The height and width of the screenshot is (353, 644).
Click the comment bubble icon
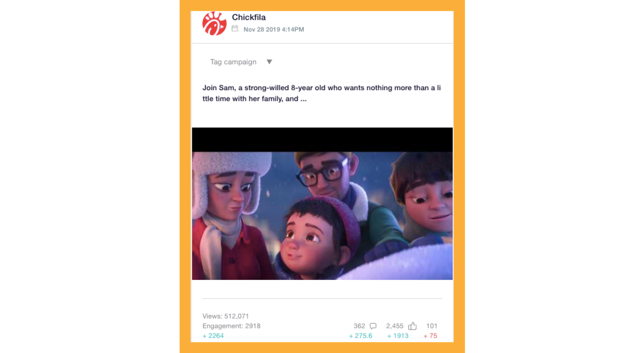click(373, 326)
